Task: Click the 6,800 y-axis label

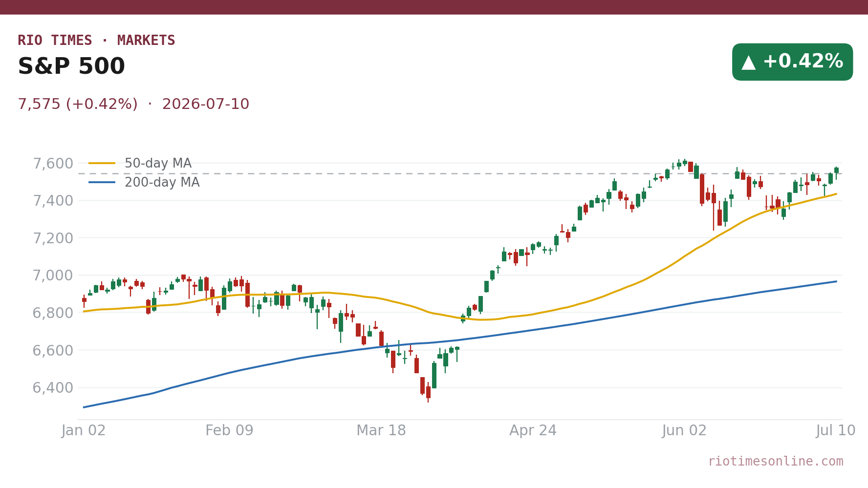Action: pos(53,313)
